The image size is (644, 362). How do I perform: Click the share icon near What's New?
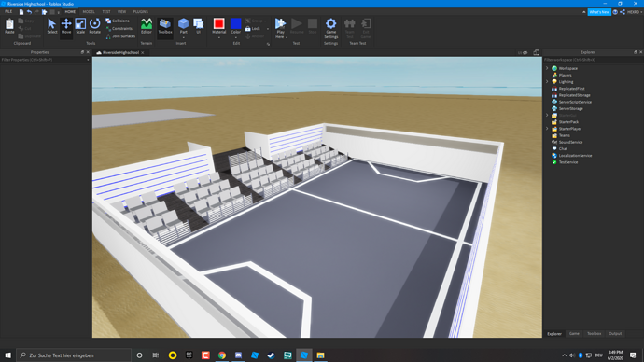pos(623,12)
